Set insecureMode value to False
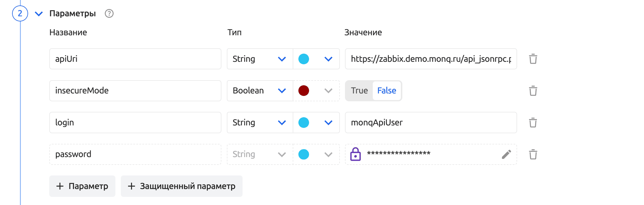The height and width of the screenshot is (205, 644). click(387, 91)
